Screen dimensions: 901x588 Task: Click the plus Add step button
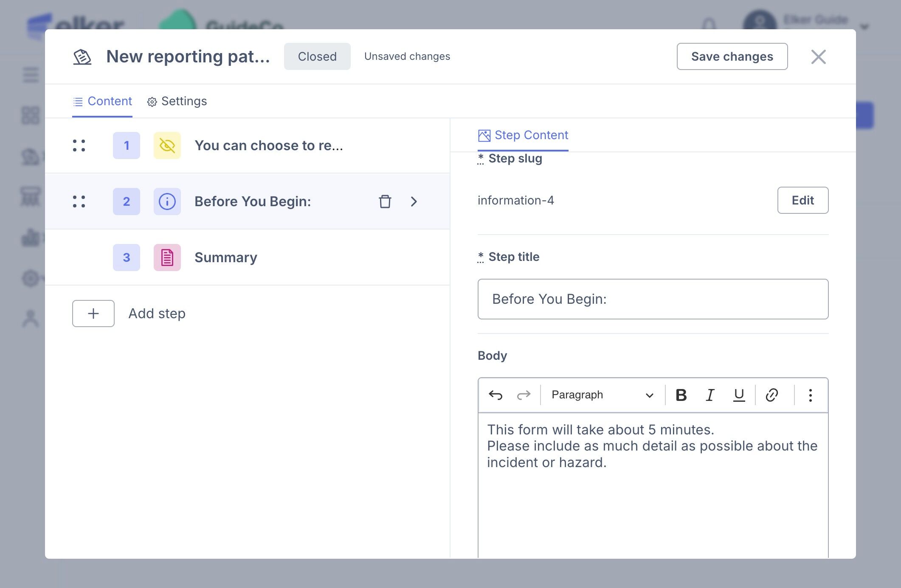click(93, 314)
